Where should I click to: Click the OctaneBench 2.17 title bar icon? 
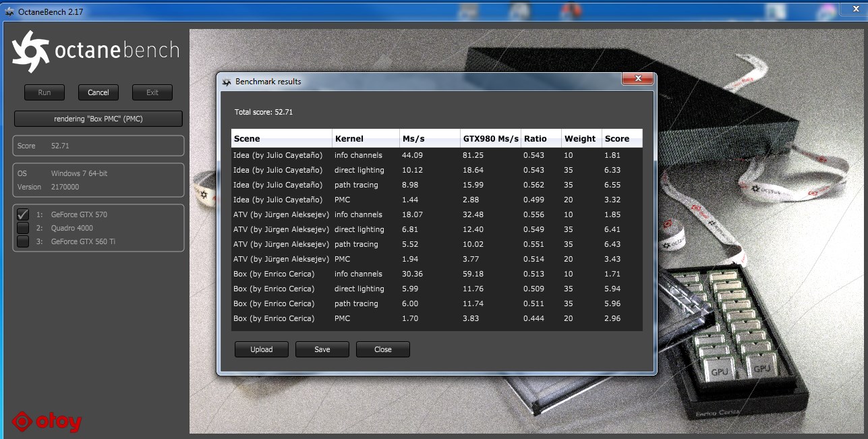click(9, 12)
